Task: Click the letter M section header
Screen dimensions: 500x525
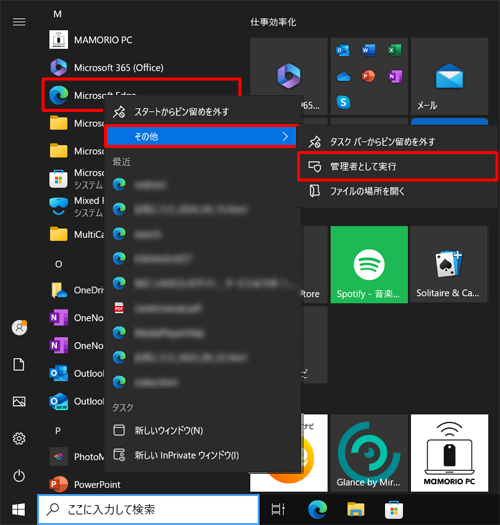Action: click(x=58, y=14)
